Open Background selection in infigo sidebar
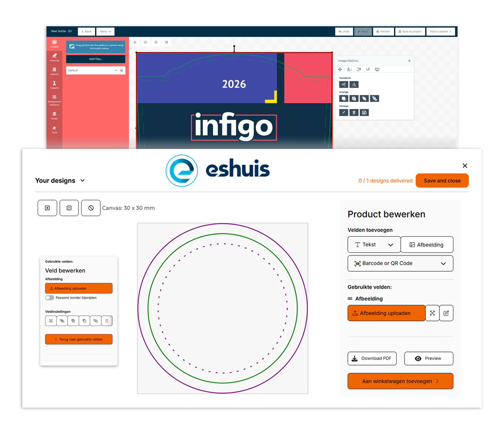The height and width of the screenshot is (426, 504). [x=54, y=100]
